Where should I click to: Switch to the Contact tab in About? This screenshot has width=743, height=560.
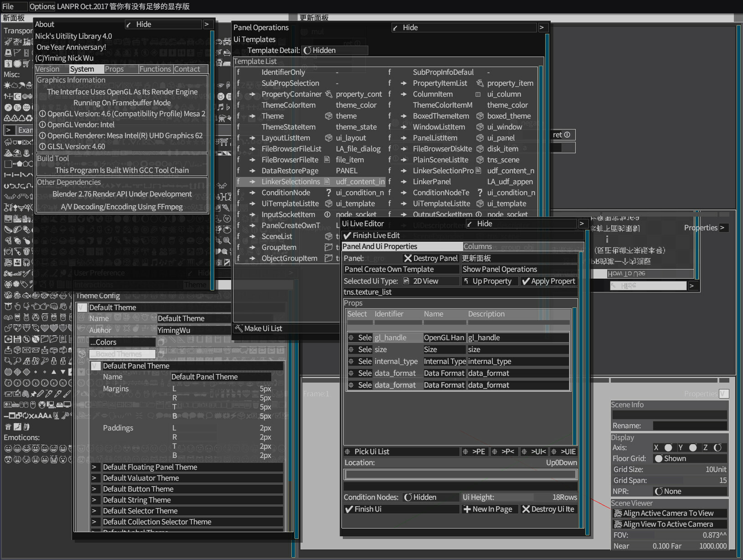(190, 69)
